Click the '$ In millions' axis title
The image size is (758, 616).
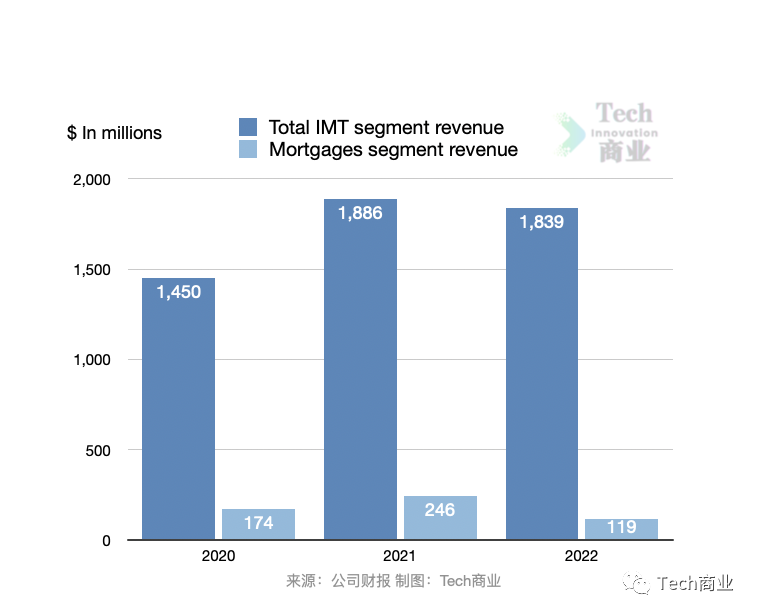(114, 133)
